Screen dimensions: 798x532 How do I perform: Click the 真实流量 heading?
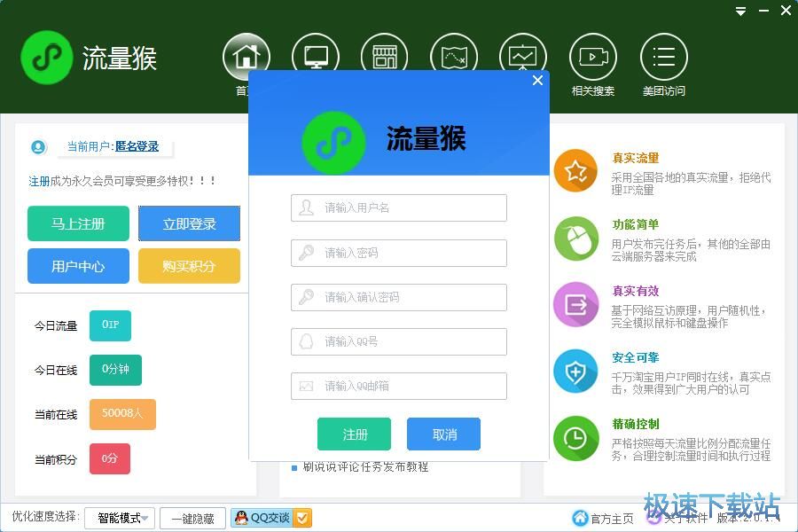(636, 158)
